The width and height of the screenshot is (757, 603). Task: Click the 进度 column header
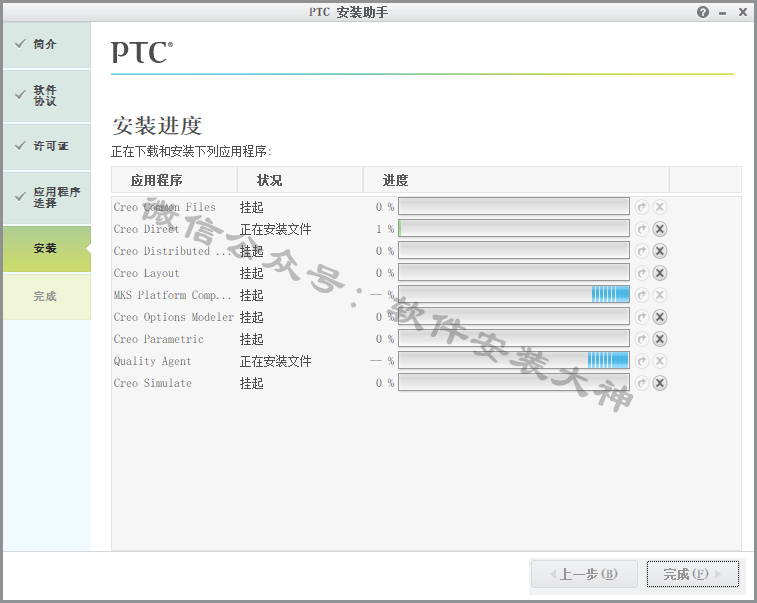coord(516,180)
